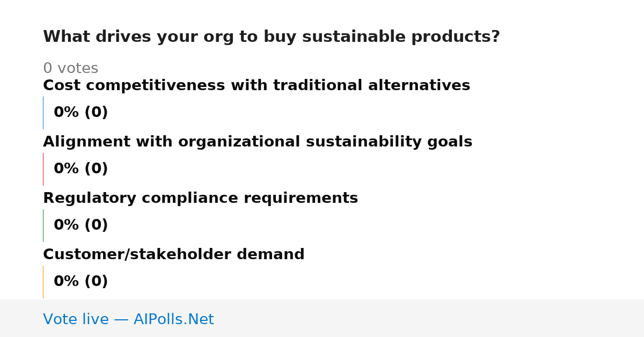This screenshot has height=337, width=644.
Task: Click the 0% figure under Regulatory compliance
Action: (67, 225)
